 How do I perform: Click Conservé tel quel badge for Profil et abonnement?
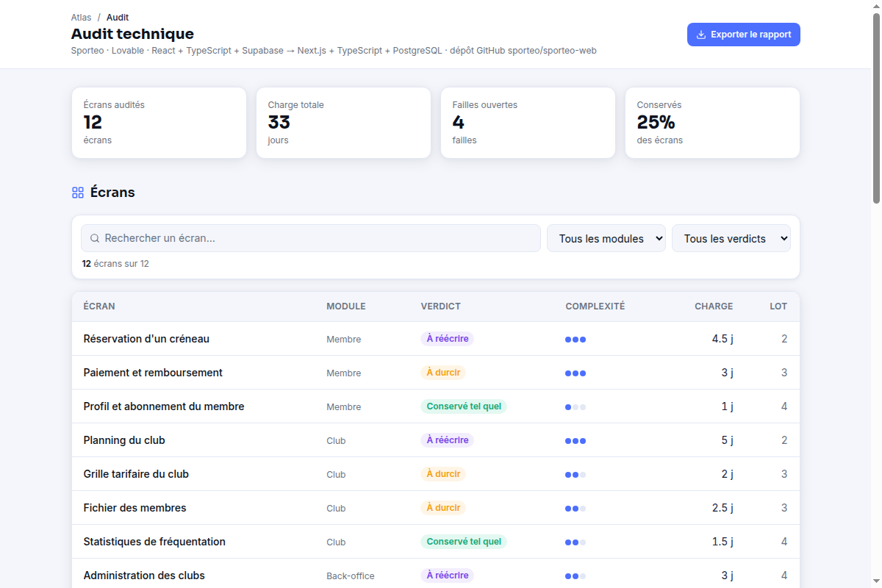coord(464,406)
